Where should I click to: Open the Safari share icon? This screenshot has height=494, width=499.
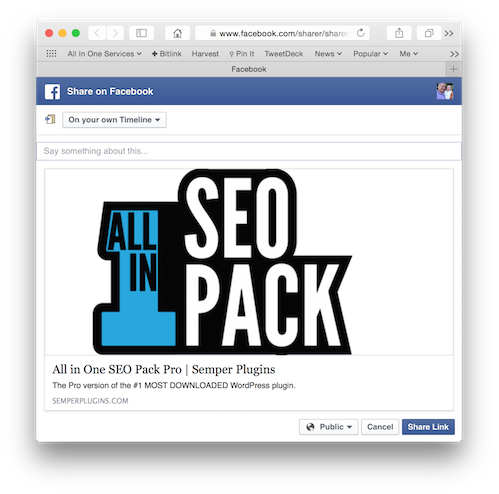[x=399, y=33]
